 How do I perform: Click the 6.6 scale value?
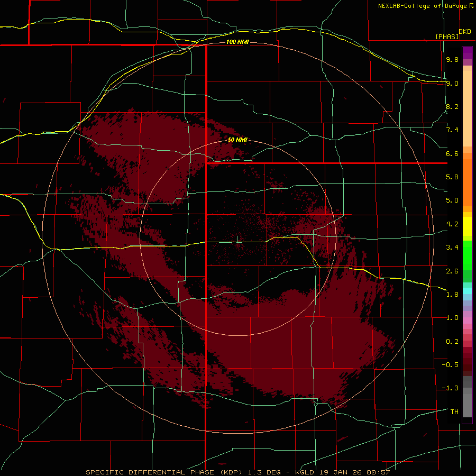[452, 153]
